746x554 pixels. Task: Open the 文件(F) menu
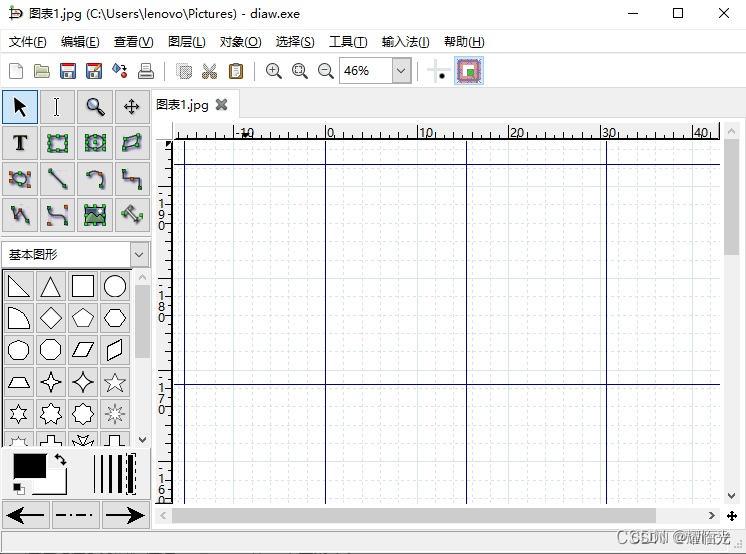pos(28,42)
